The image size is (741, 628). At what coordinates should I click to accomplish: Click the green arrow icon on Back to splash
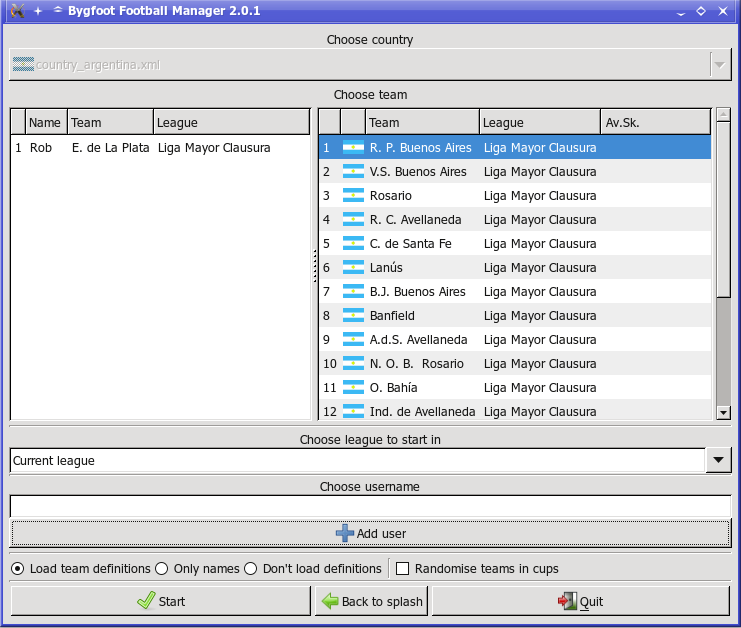[x=330, y=601]
